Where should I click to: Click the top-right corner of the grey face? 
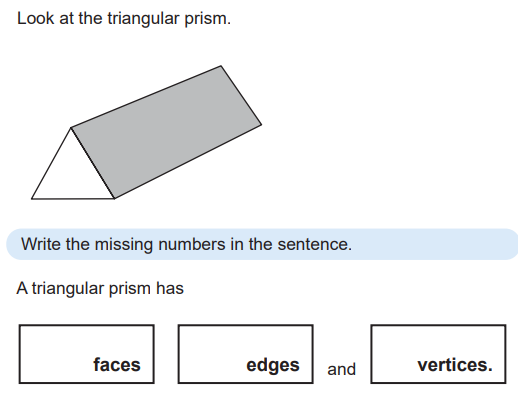tap(221, 66)
